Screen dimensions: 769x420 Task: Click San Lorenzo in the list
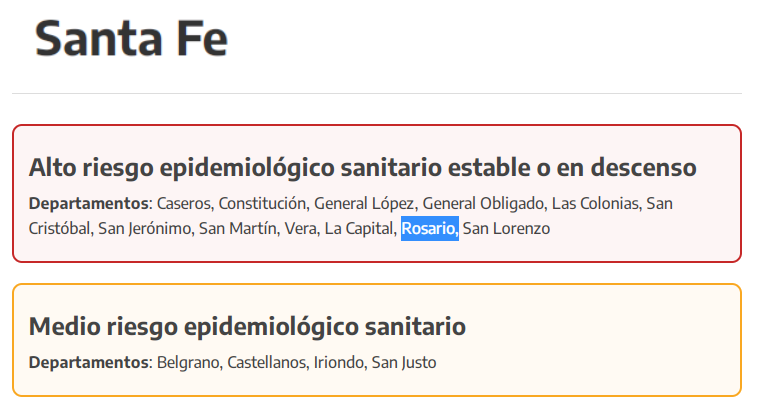tap(507, 229)
